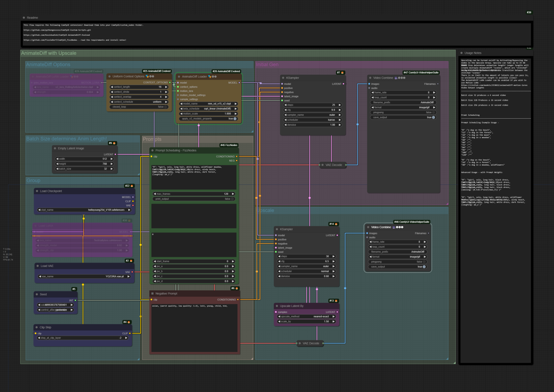Image resolution: width=554 pixels, height=392 pixels.
Task: Click the collapse dot on Prompt Scheduling node
Action: pos(152,150)
